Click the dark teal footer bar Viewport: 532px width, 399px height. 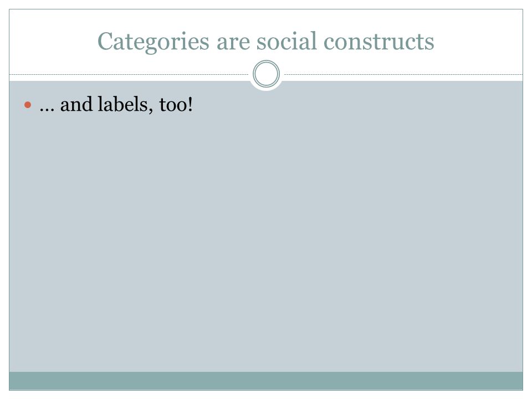[x=266, y=381]
